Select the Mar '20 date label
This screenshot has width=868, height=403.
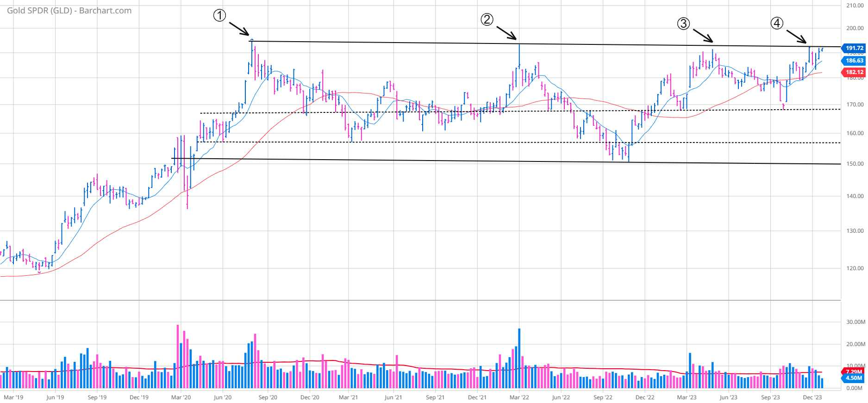[x=181, y=397]
